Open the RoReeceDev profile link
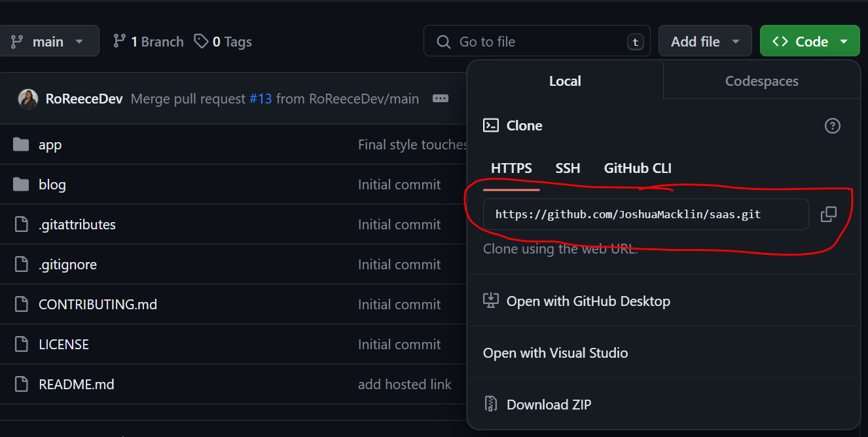Viewport: 868px width, 437px height. [84, 99]
